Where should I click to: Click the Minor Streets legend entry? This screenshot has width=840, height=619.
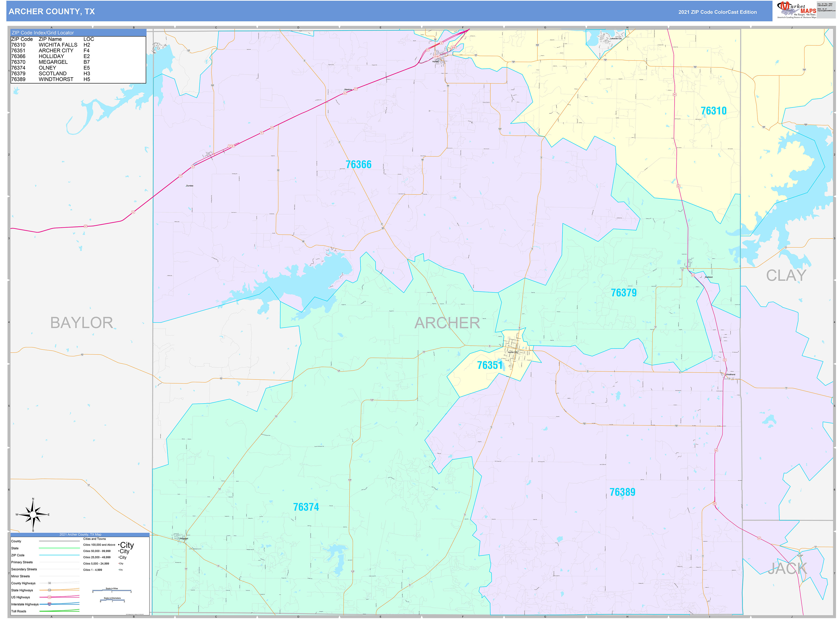click(x=21, y=576)
